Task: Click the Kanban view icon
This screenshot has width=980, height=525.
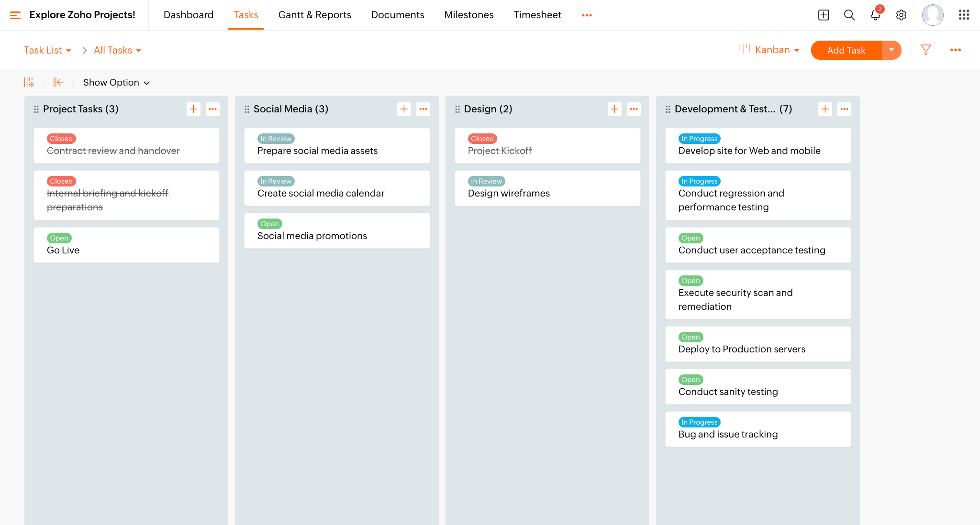Action: coord(745,50)
